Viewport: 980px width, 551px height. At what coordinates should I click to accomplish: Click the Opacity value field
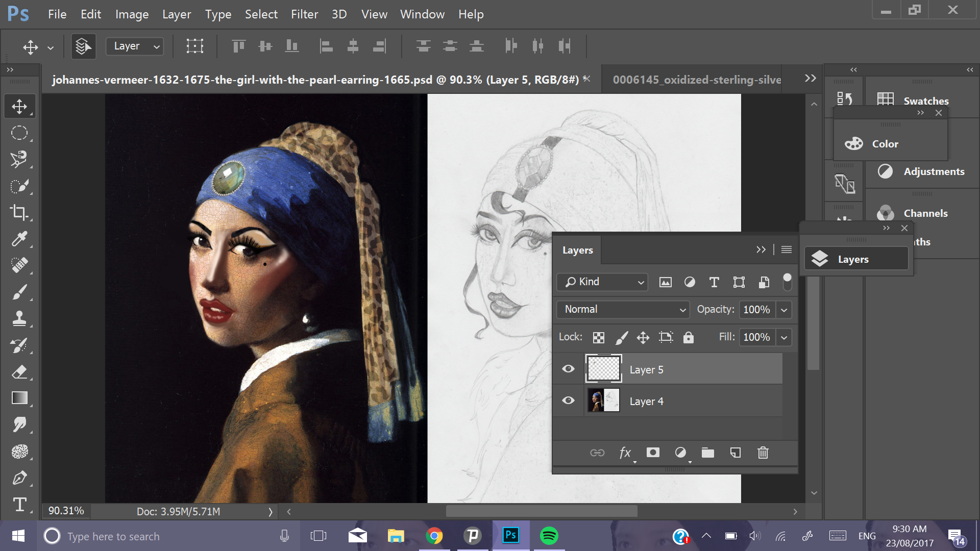pyautogui.click(x=756, y=310)
